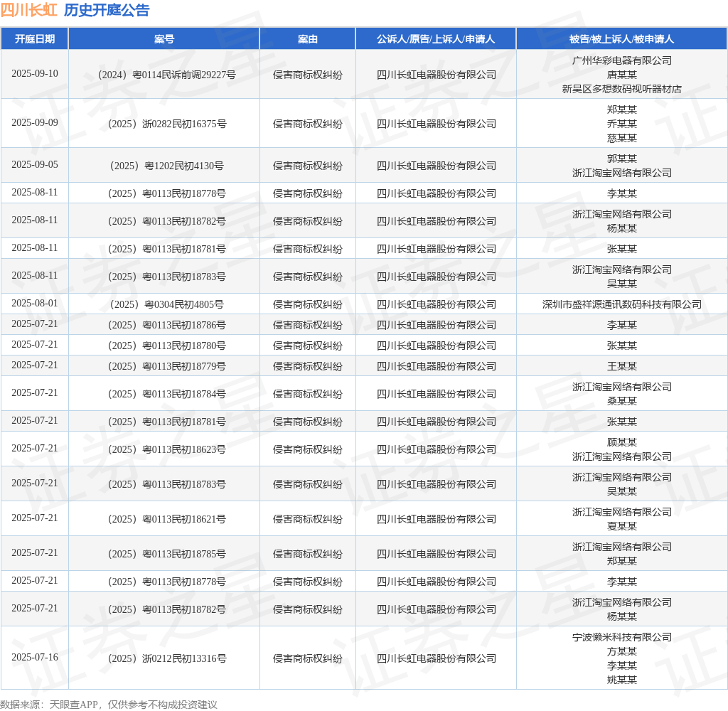Click 侵害商标权纠纷 in the 2025-07-16 row

(307, 658)
